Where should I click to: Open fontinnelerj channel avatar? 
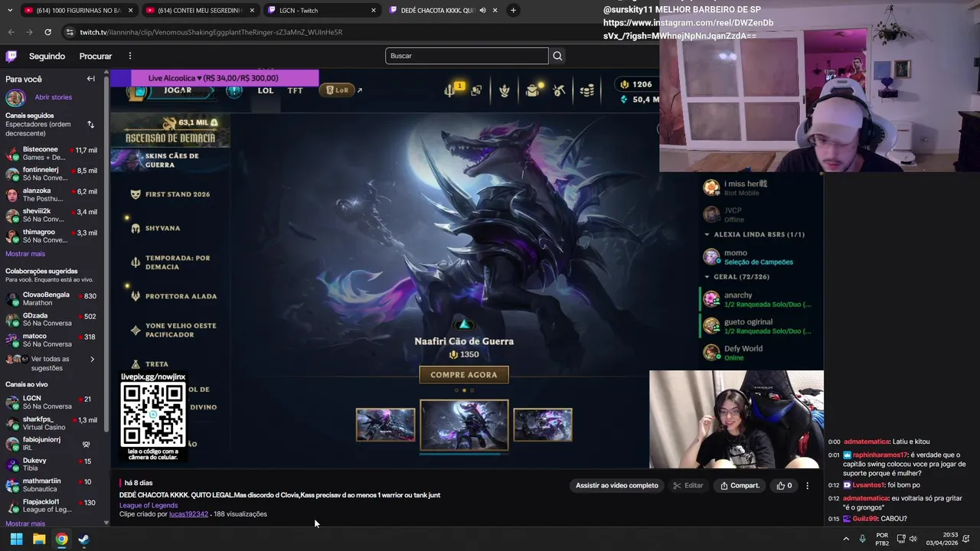(x=12, y=174)
